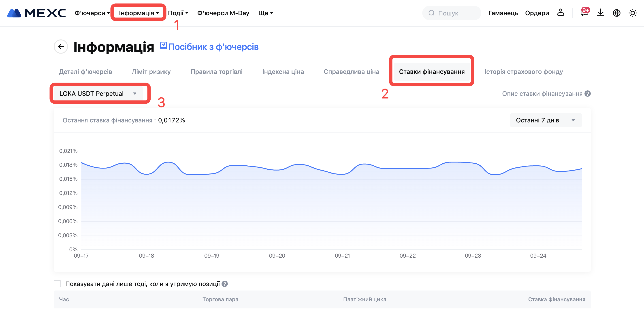
Task: Toggle the light/dark theme sun icon
Action: (633, 13)
